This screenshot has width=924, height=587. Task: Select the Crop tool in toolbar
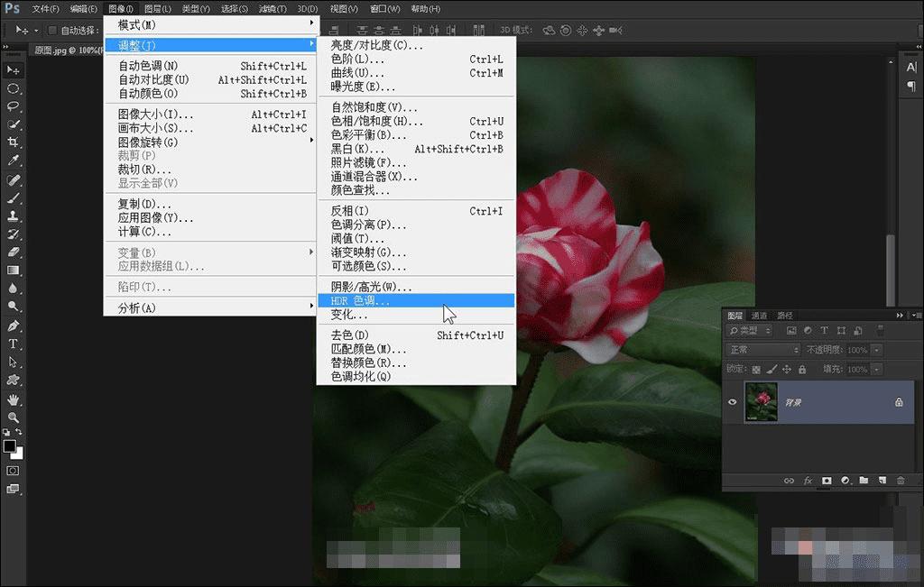click(x=14, y=142)
